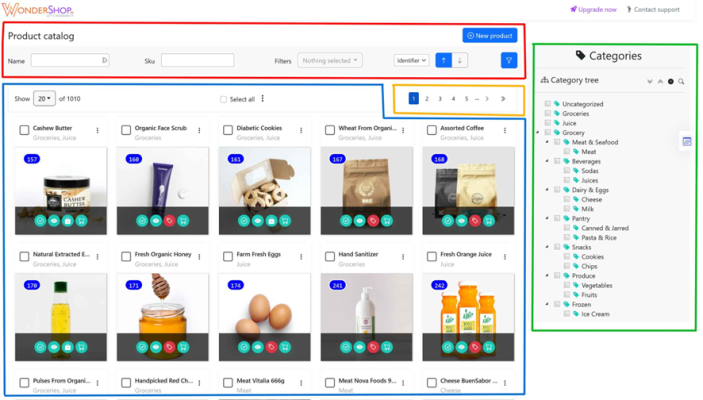Click the shopping bag icon on Diabetic Cookies
Screen dimensions: 703x400
pyautogui.click(x=271, y=221)
